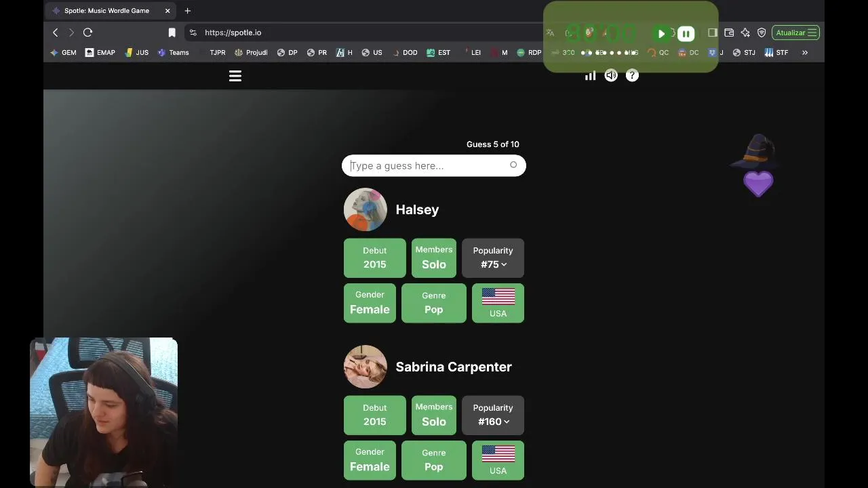Image resolution: width=868 pixels, height=488 pixels.
Task: Click Sabrina Carpenter's Members Solo tile
Action: pos(434,415)
